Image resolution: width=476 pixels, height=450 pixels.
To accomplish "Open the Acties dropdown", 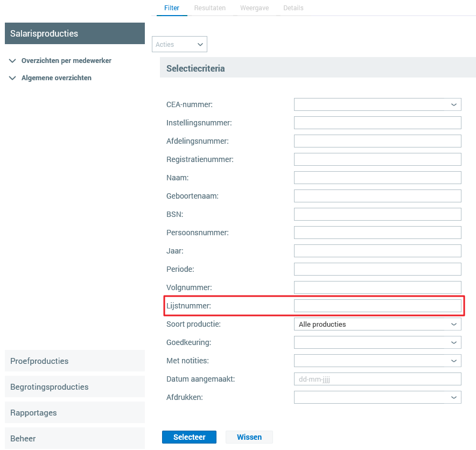I will pos(180,45).
